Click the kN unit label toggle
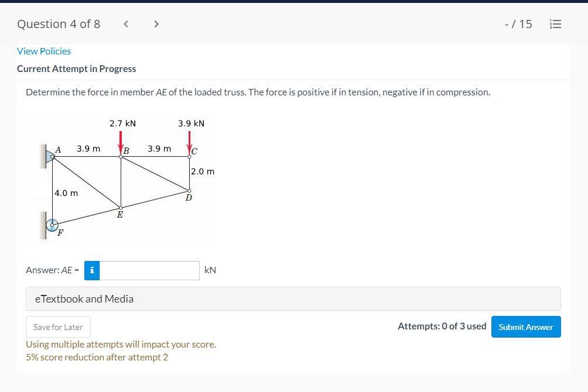588x392 pixels. (210, 270)
